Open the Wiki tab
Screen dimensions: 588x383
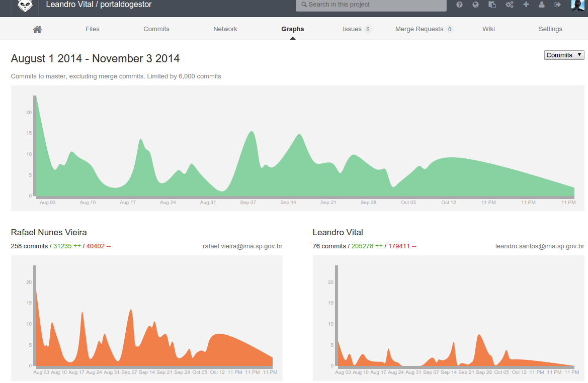(488, 29)
